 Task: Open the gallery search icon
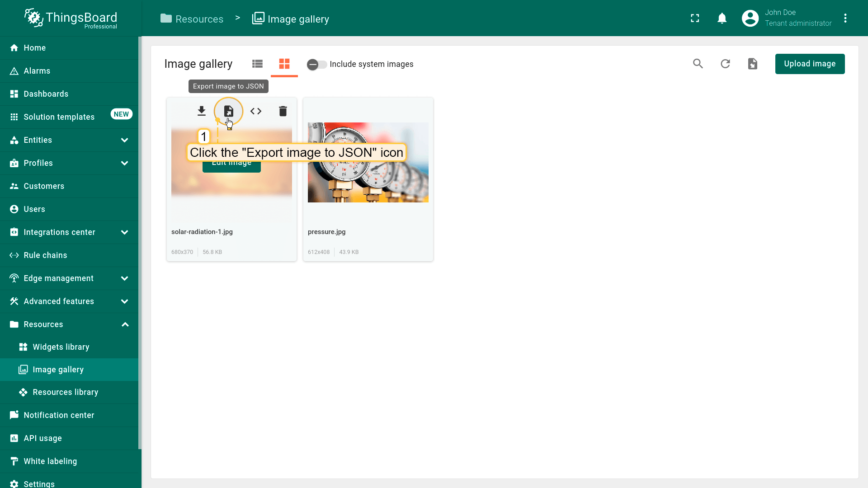(698, 64)
